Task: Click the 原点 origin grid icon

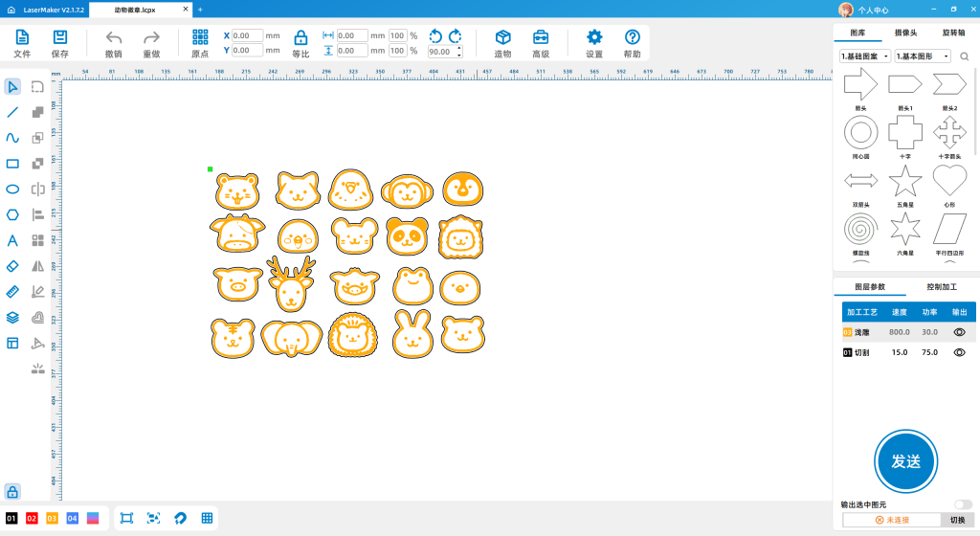Action: tap(200, 37)
